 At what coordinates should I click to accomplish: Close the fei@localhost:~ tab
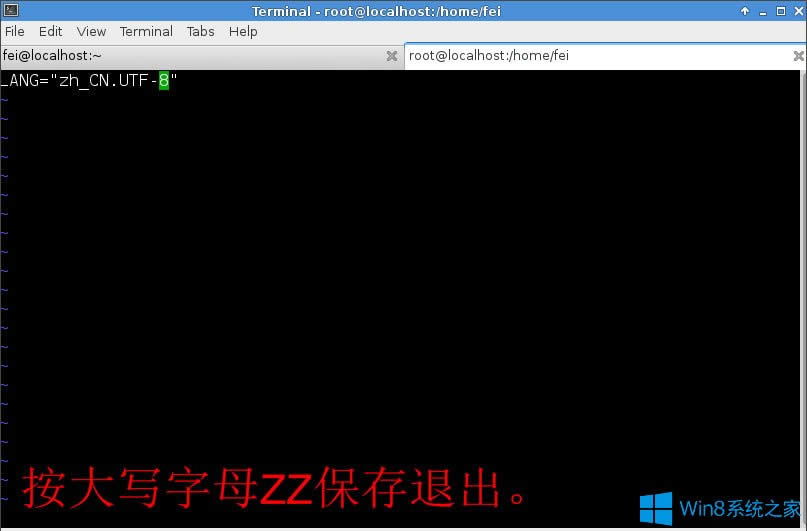pos(392,56)
